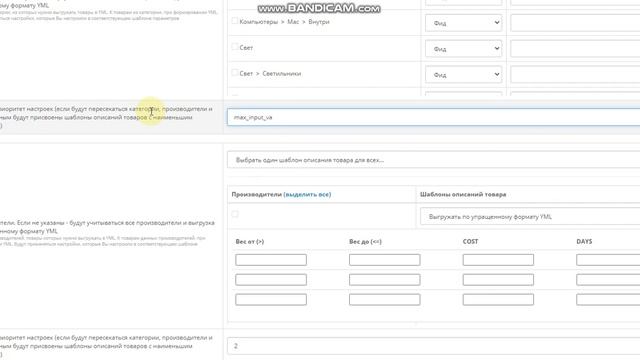Click the text field beside Компьютеры > Mac > Внутри dropdown
The image size is (640, 360).
[575, 23]
